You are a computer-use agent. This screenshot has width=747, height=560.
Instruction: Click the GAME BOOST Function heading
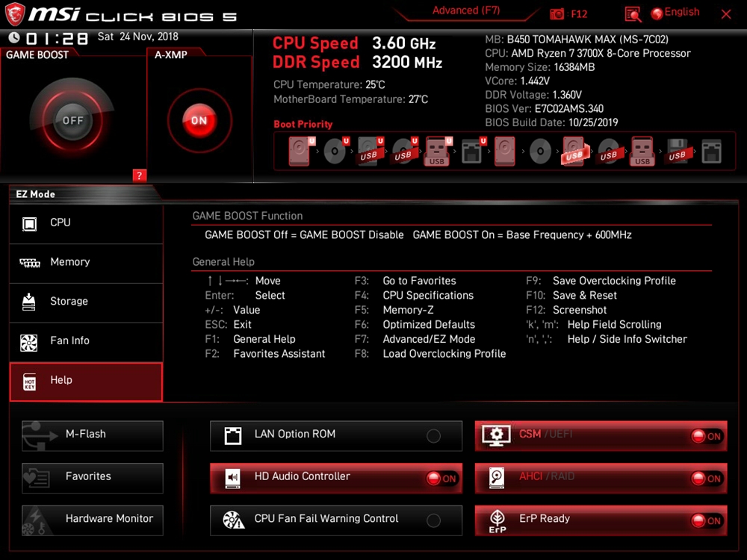247,217
